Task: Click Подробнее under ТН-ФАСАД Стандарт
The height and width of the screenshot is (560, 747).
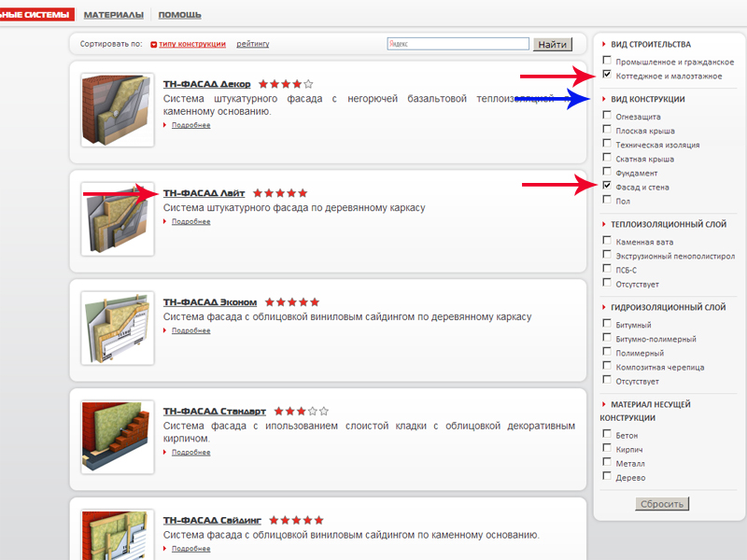Action: point(190,453)
